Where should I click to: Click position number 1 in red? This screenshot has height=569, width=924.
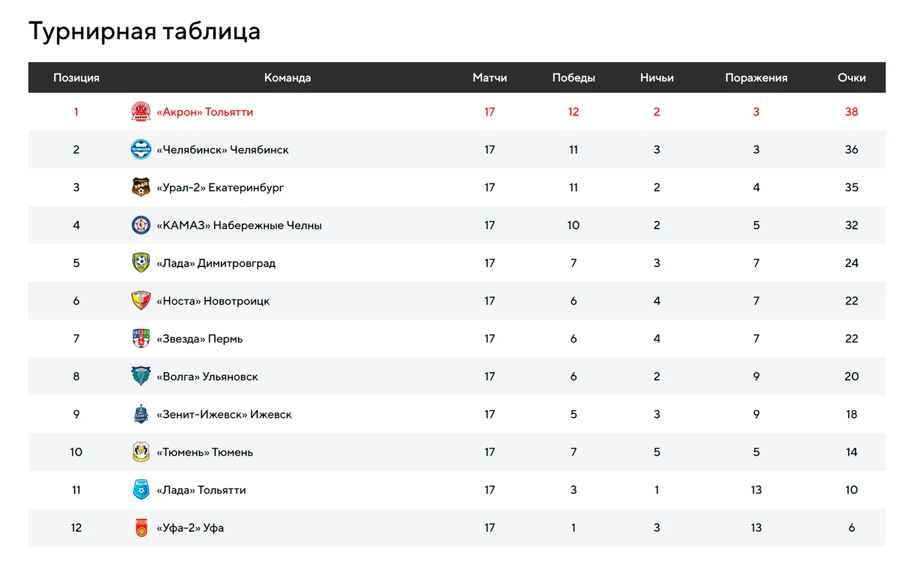[76, 112]
